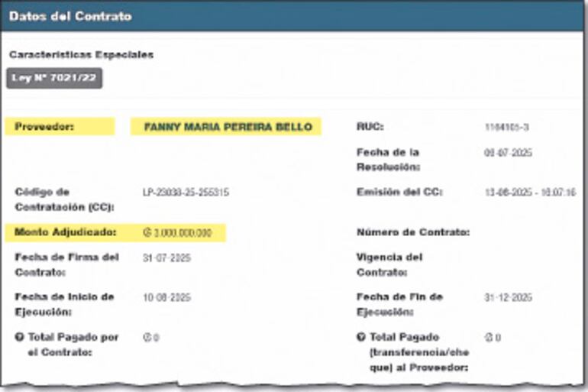The height and width of the screenshot is (392, 588).
Task: Click provider name FANNY MARIA PEREIRA BELLO
Action: tap(228, 127)
